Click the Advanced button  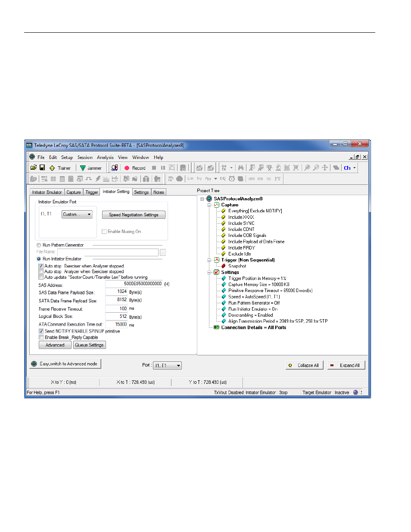55,345
